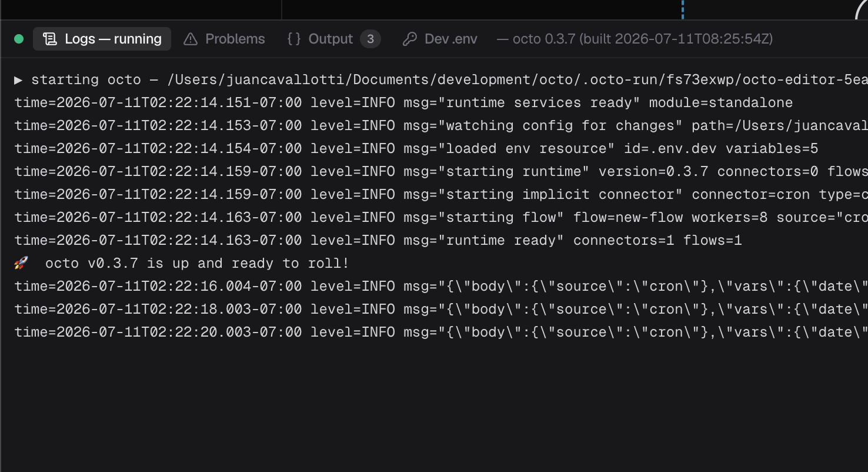Click the play triangle before starting octo
Screen dimensions: 868x472
pyautogui.click(x=18, y=79)
